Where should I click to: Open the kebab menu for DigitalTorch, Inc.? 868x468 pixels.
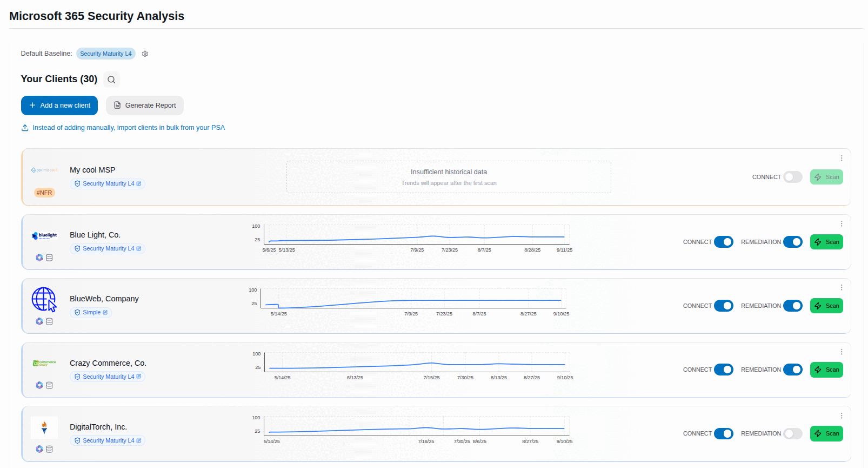coord(842,416)
